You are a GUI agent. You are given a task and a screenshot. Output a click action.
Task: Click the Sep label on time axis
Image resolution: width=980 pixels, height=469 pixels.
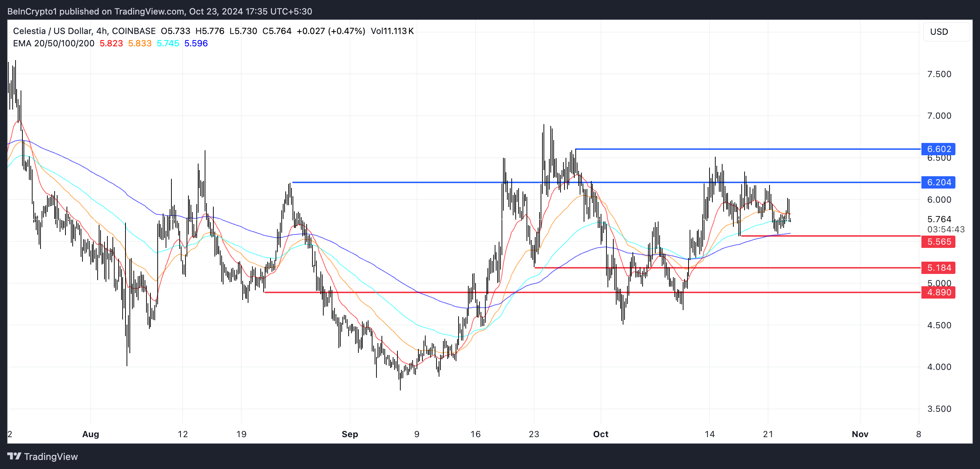click(x=350, y=434)
